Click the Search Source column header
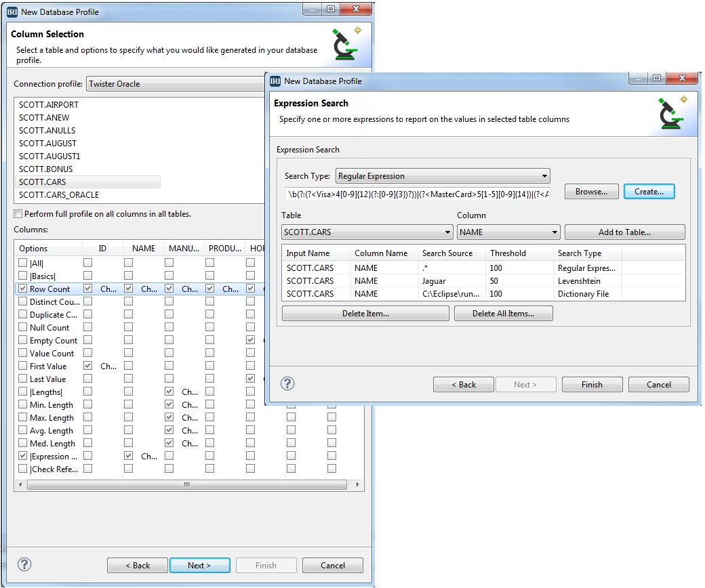Screen dimensions: 705x588 point(451,253)
